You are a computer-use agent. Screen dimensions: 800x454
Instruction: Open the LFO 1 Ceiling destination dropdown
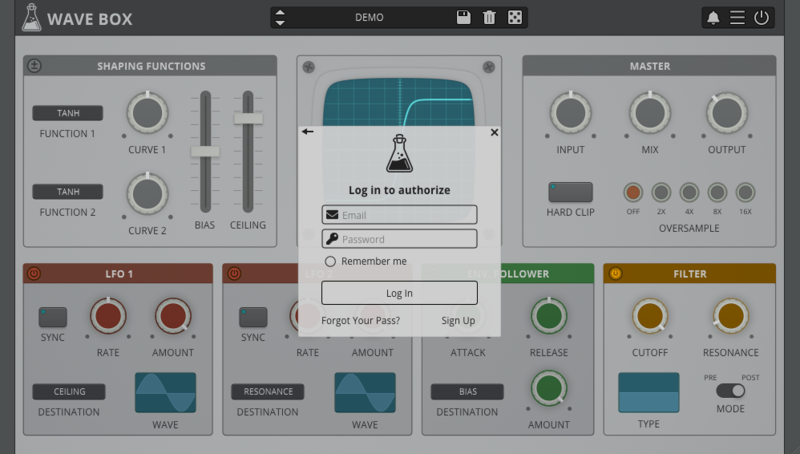tap(68, 392)
